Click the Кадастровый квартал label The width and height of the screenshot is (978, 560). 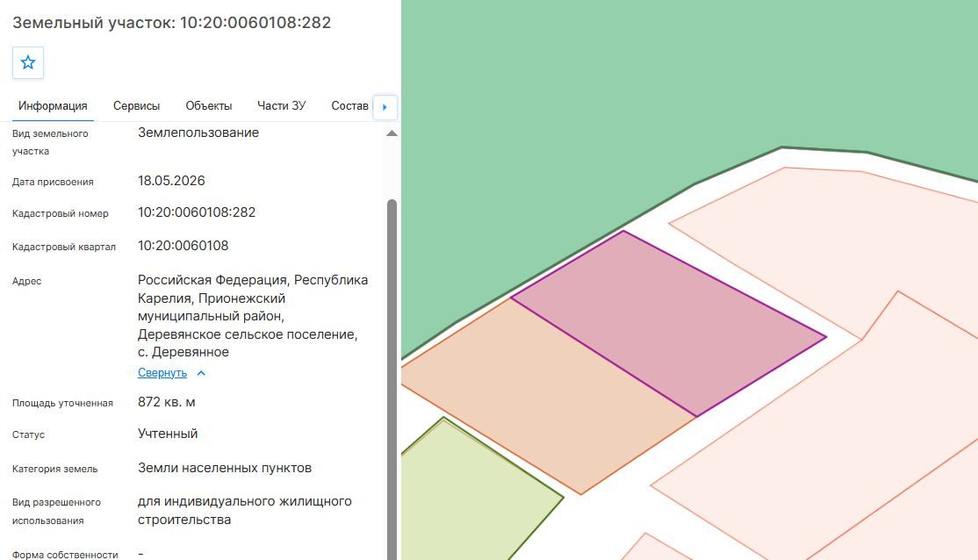tap(63, 247)
